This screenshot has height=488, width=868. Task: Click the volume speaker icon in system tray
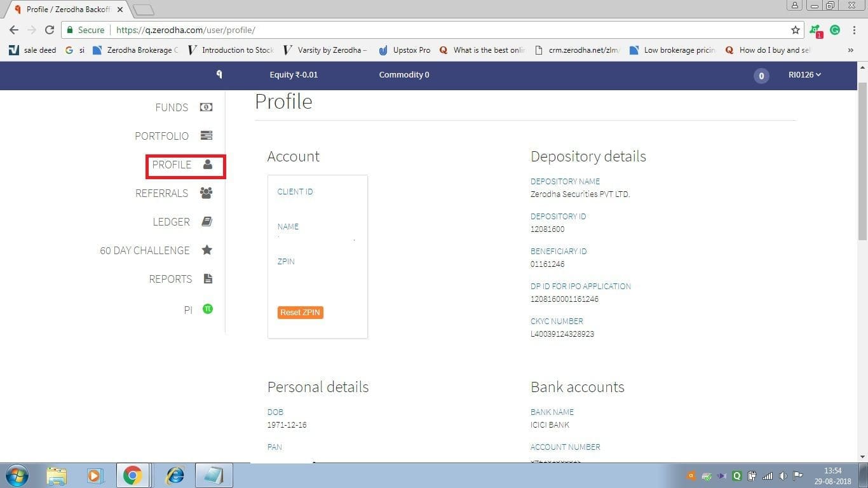(782, 476)
